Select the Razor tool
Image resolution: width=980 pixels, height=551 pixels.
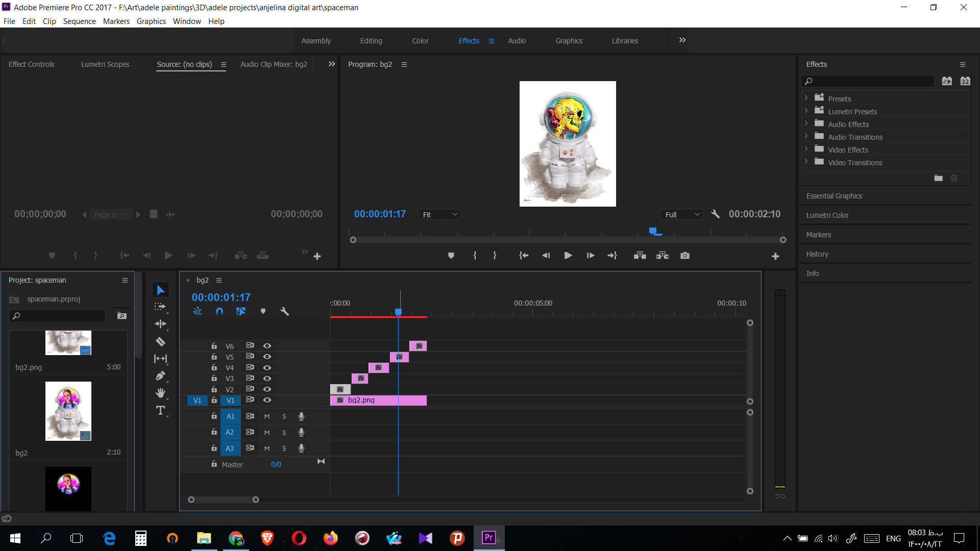(x=160, y=342)
